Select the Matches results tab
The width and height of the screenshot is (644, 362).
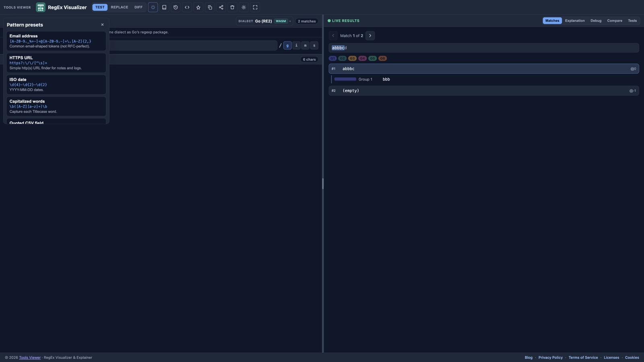coord(552,21)
